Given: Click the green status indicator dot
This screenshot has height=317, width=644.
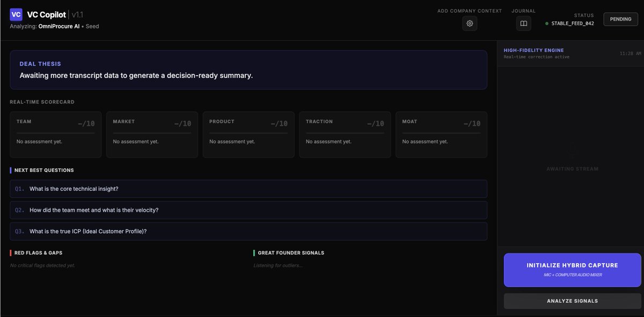Looking at the screenshot, I should pos(547,24).
